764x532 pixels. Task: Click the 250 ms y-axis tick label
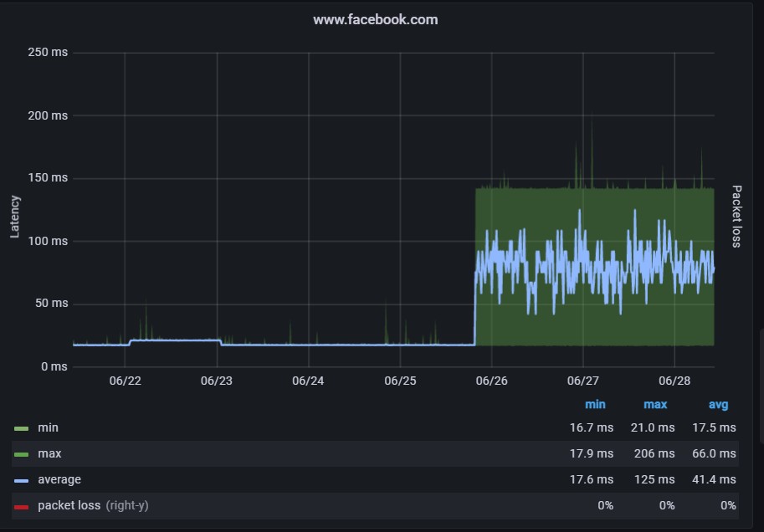click(x=48, y=52)
